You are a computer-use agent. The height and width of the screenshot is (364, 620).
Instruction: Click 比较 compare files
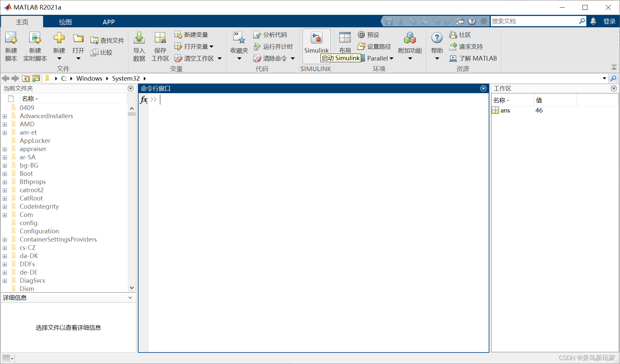click(x=102, y=52)
